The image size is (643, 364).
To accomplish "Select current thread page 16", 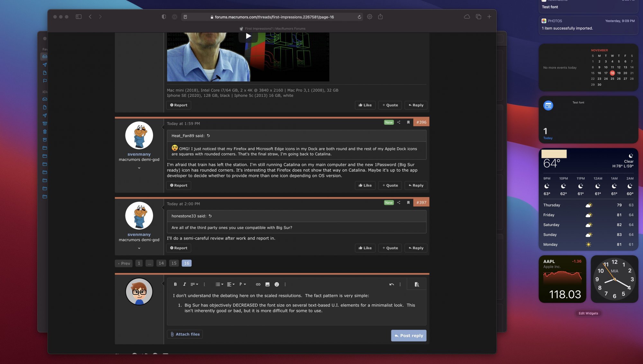I will click(x=186, y=263).
